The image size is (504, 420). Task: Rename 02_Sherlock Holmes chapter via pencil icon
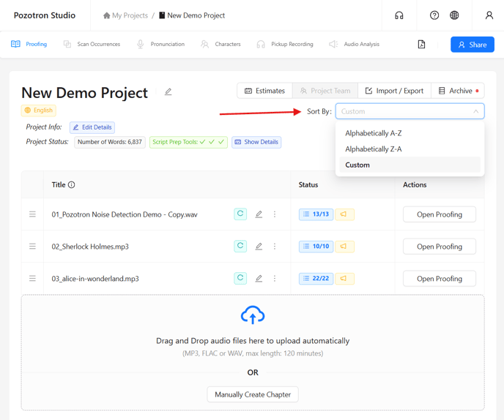259,247
